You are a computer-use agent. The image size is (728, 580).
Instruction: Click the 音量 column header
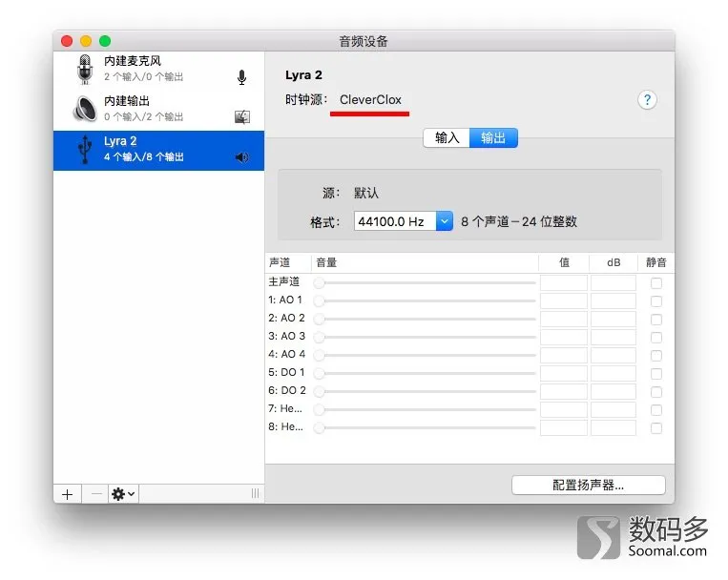pyautogui.click(x=425, y=262)
